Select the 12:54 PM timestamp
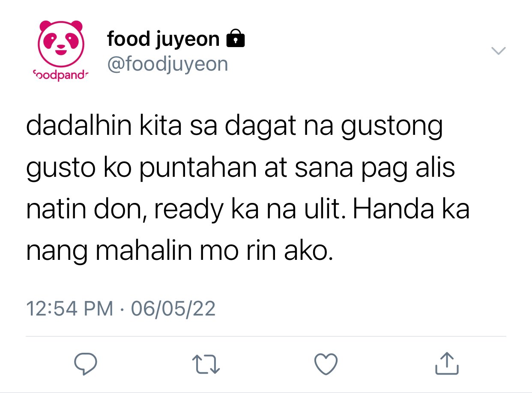 (x=70, y=309)
